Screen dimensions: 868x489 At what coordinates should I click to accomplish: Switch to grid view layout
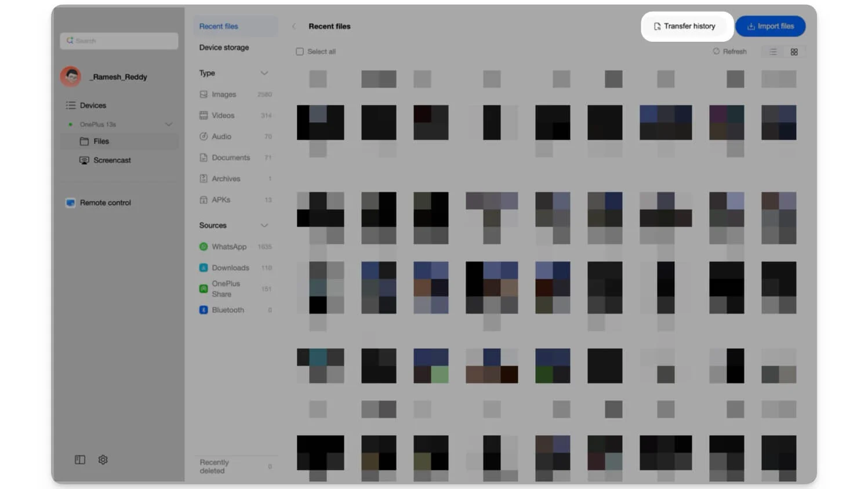[x=794, y=52]
